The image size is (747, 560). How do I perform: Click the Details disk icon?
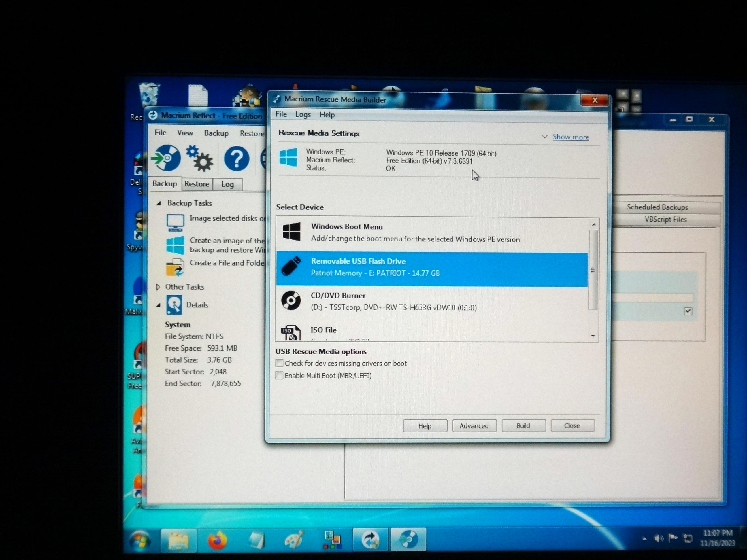pos(174,305)
